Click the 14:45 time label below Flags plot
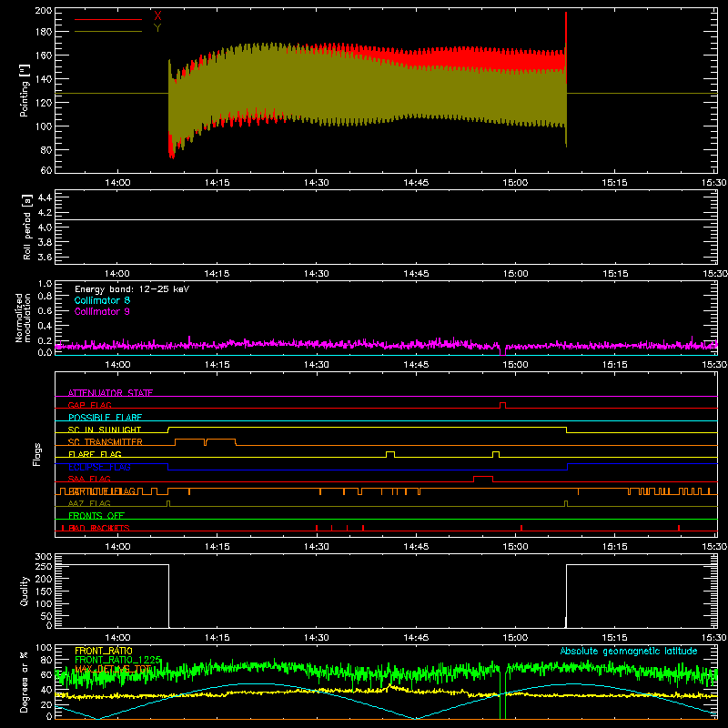The width and height of the screenshot is (728, 728). pos(416,547)
